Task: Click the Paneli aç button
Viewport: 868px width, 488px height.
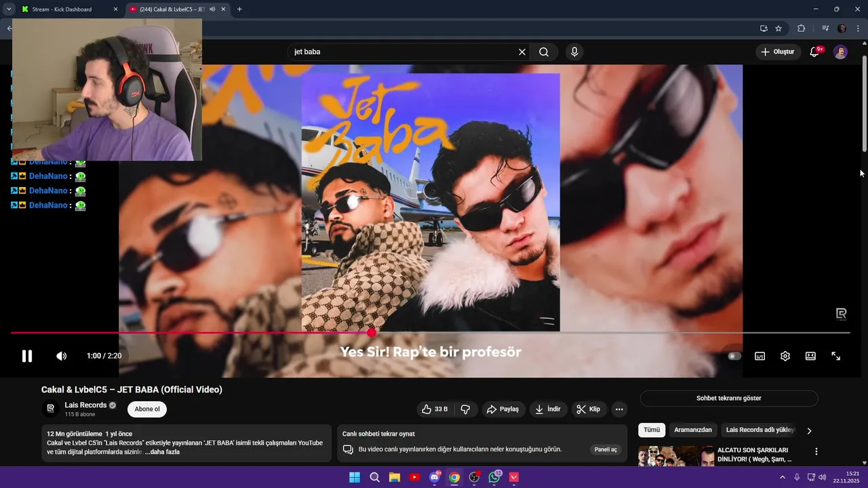Action: pyautogui.click(x=606, y=449)
